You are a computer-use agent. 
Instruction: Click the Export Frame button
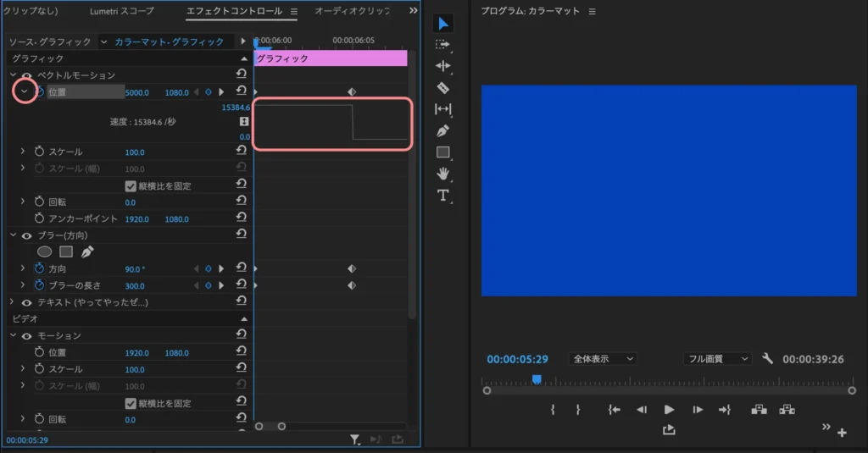[669, 430]
